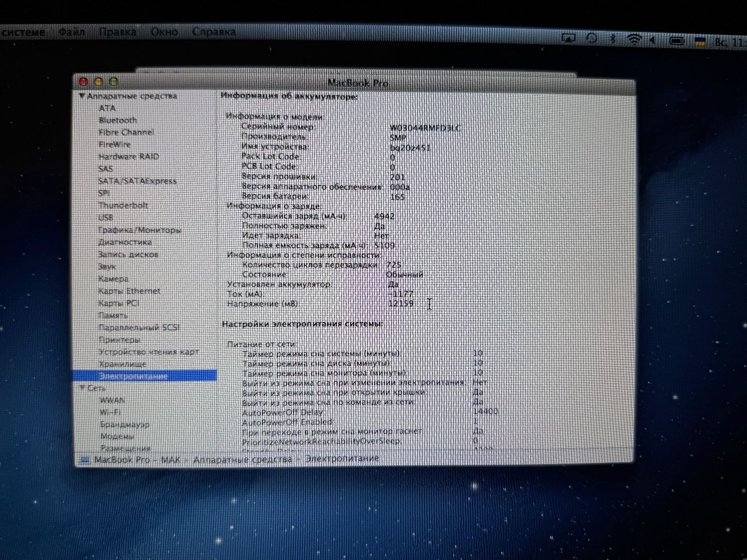
Task: Open the Wi-Fi status menu icon
Action: pos(634,40)
